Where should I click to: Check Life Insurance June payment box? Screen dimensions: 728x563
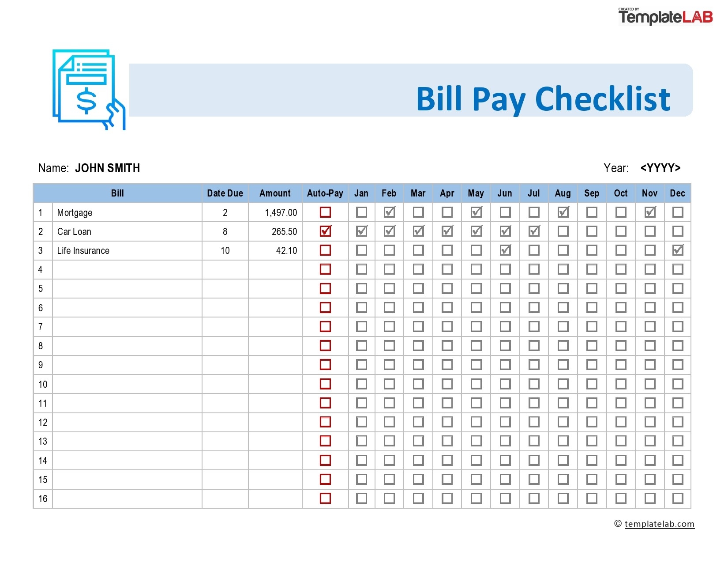(505, 250)
